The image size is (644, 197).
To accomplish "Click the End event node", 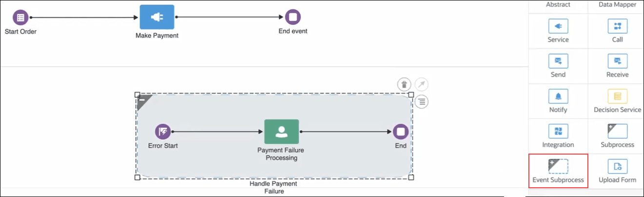I will click(x=293, y=18).
